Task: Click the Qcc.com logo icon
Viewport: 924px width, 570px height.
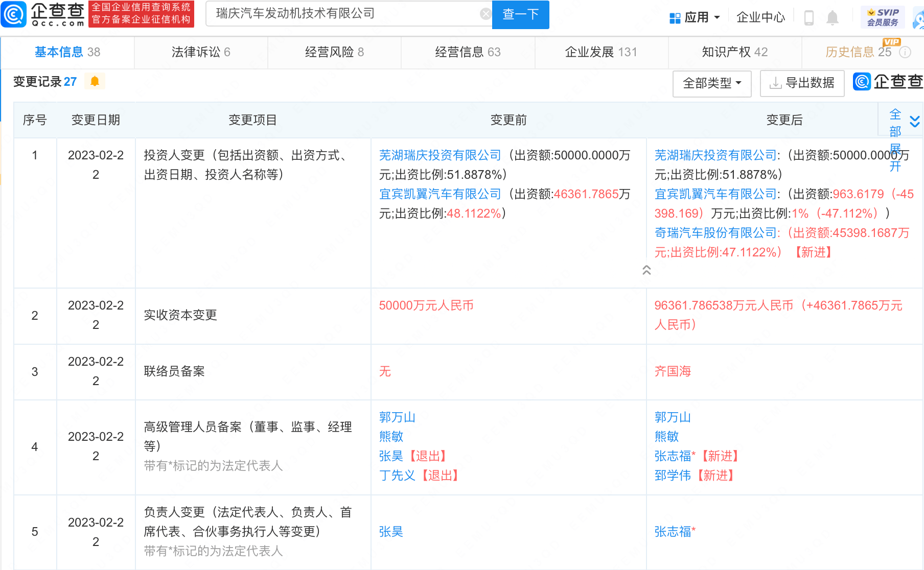Action: 14,14
